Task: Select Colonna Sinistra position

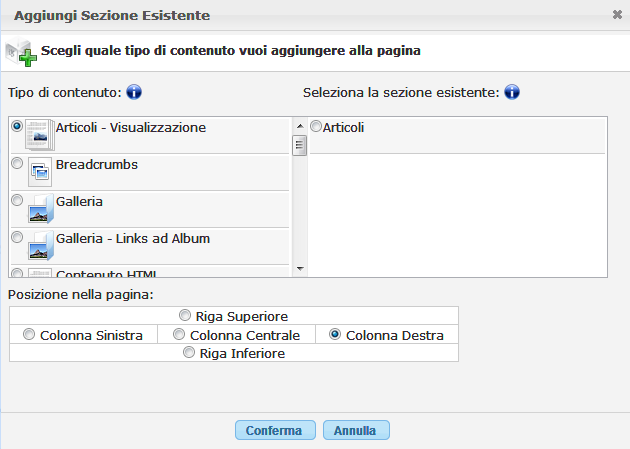Action: [x=29, y=335]
